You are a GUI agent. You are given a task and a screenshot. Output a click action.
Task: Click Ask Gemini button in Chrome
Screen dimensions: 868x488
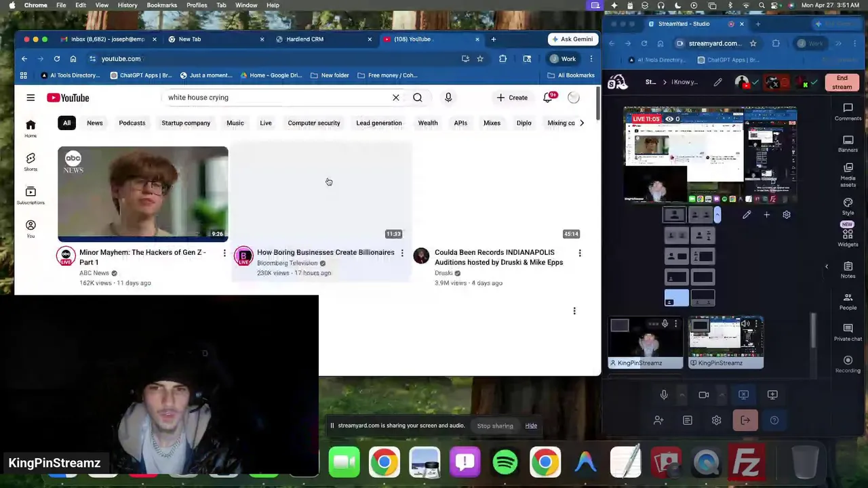click(573, 39)
